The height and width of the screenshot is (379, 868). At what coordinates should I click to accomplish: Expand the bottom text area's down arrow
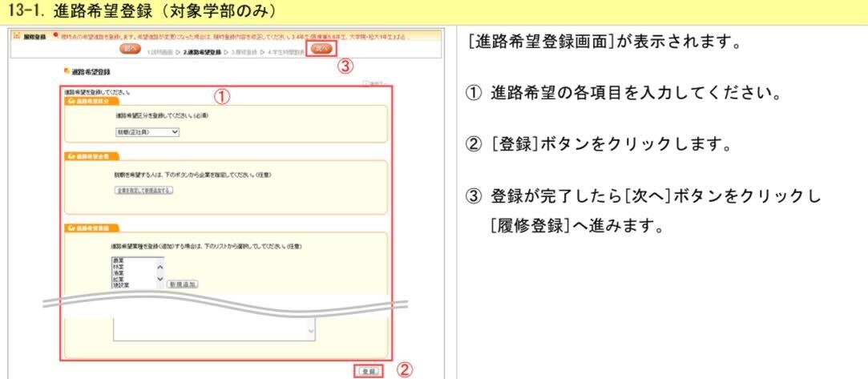point(311,330)
